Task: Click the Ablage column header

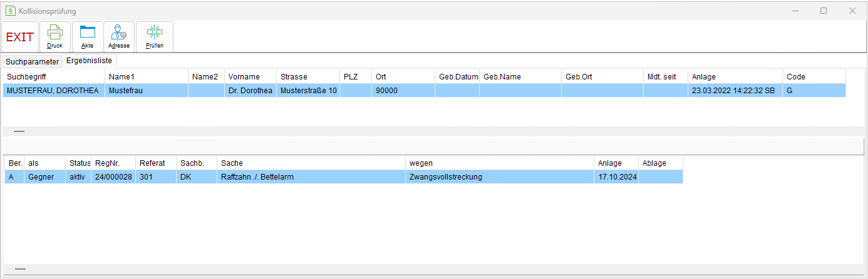Action: pos(661,163)
